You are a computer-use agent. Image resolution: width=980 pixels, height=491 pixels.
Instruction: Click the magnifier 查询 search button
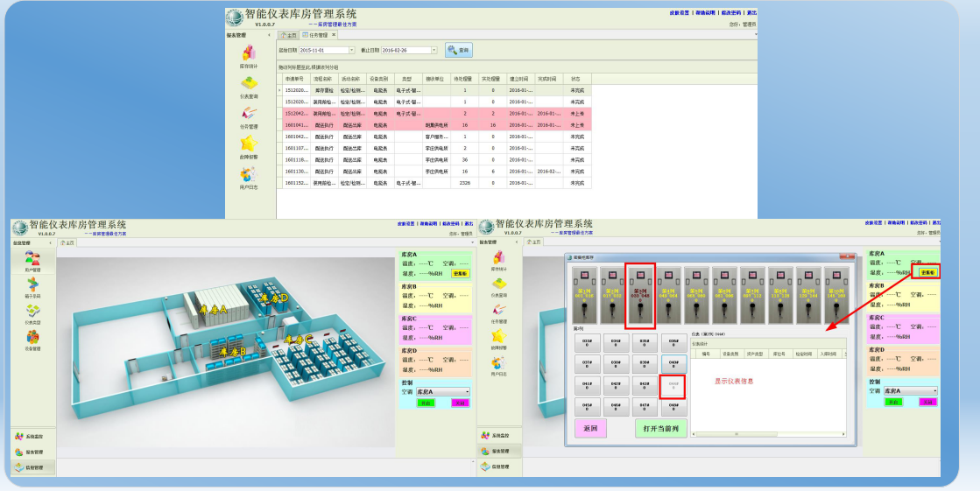pyautogui.click(x=458, y=51)
